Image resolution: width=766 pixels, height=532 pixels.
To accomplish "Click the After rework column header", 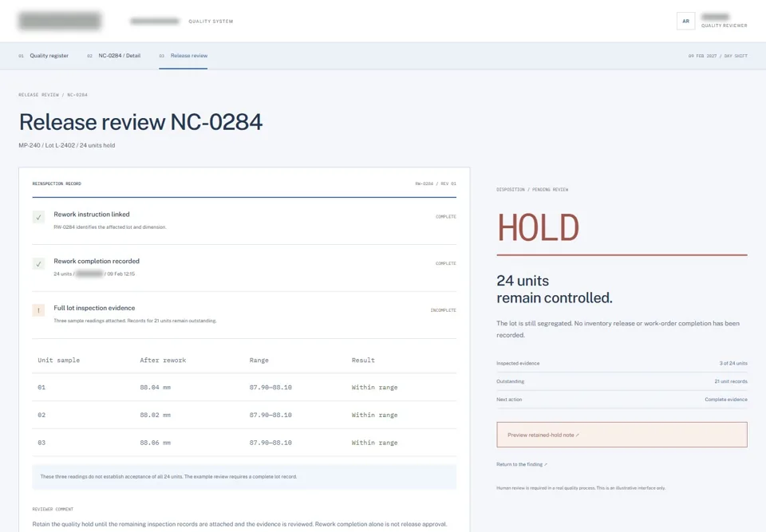I will [x=163, y=361].
